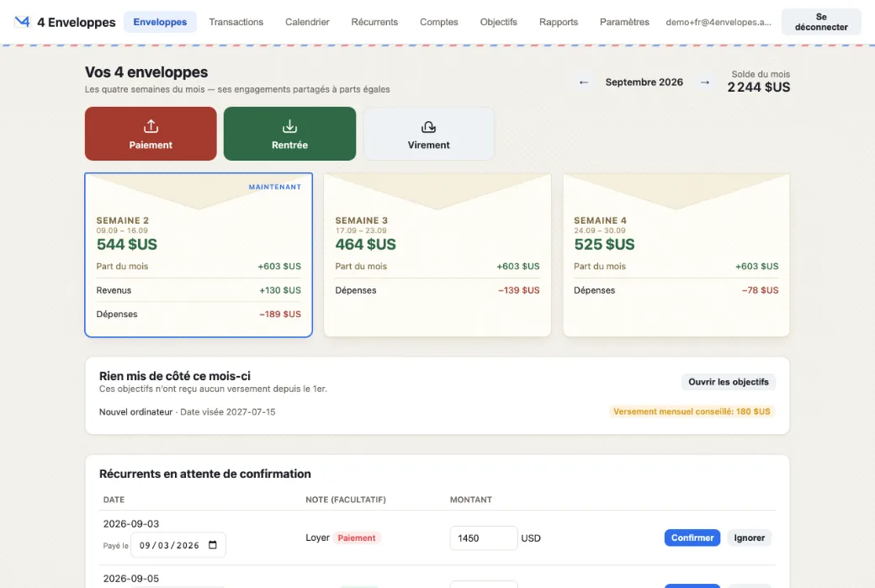Click the Nouvel ordinateur goal name

135,411
